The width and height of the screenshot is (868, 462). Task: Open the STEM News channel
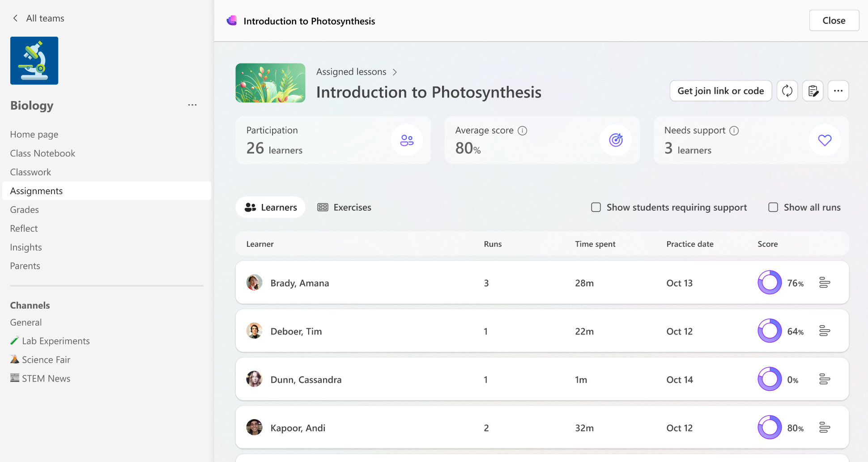point(40,378)
